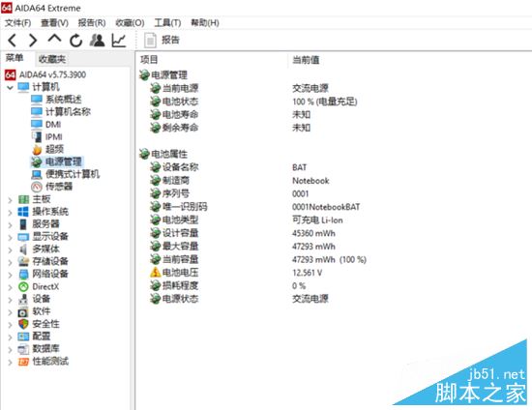
Task: Click the 网络设备 network icon
Action: [x=23, y=274]
